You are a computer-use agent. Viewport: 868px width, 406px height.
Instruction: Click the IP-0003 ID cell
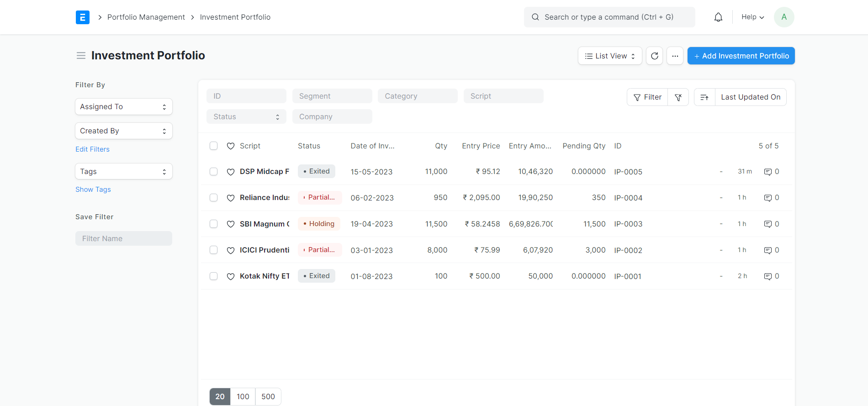[x=628, y=224]
